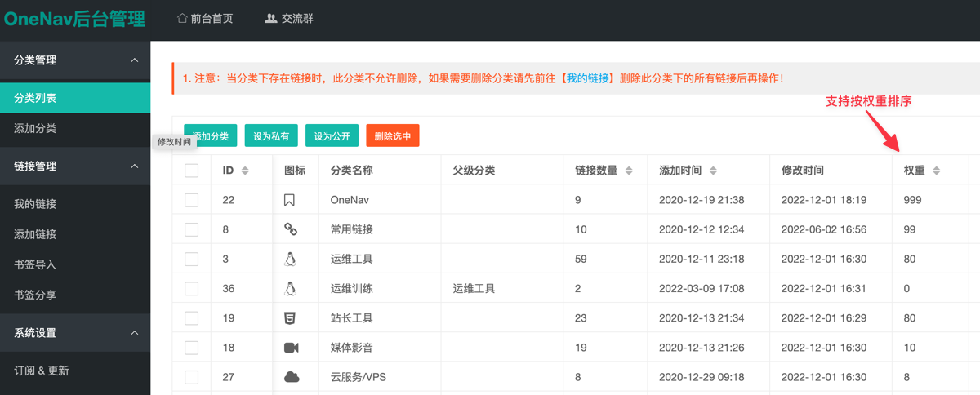Check the box for 站长工具 row

coord(192,317)
